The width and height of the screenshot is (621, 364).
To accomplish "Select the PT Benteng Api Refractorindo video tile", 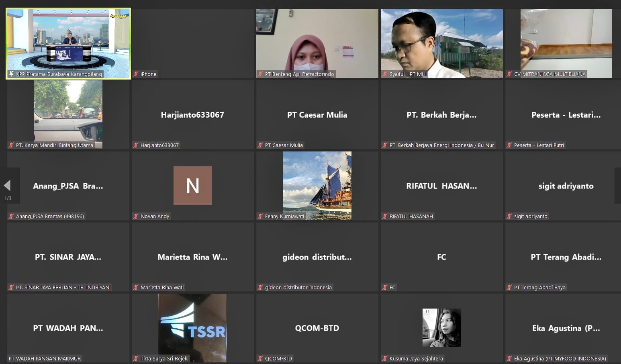I will (x=317, y=43).
